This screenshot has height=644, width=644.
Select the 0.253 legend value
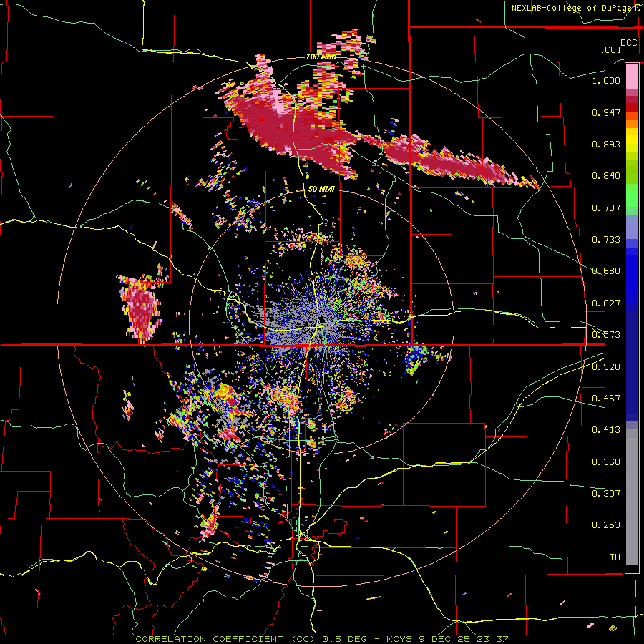tap(606, 525)
